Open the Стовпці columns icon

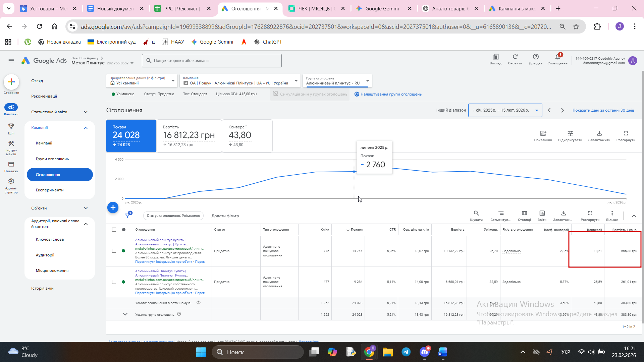[524, 213]
